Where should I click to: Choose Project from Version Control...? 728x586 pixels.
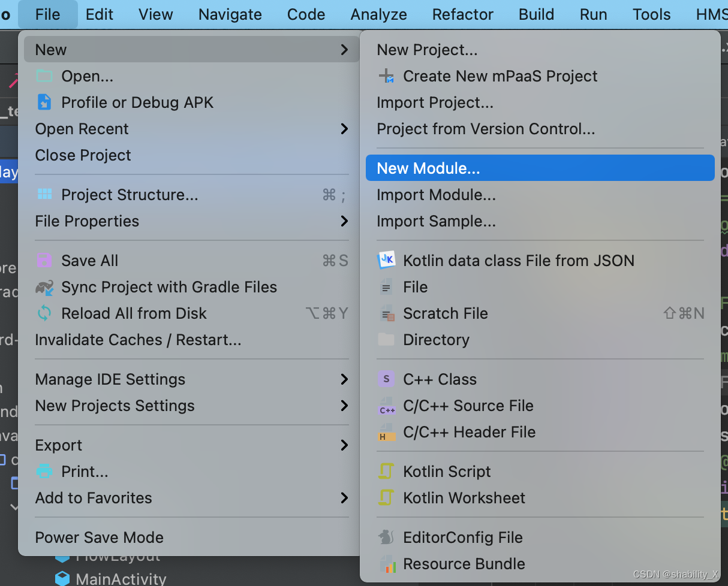pyautogui.click(x=486, y=129)
